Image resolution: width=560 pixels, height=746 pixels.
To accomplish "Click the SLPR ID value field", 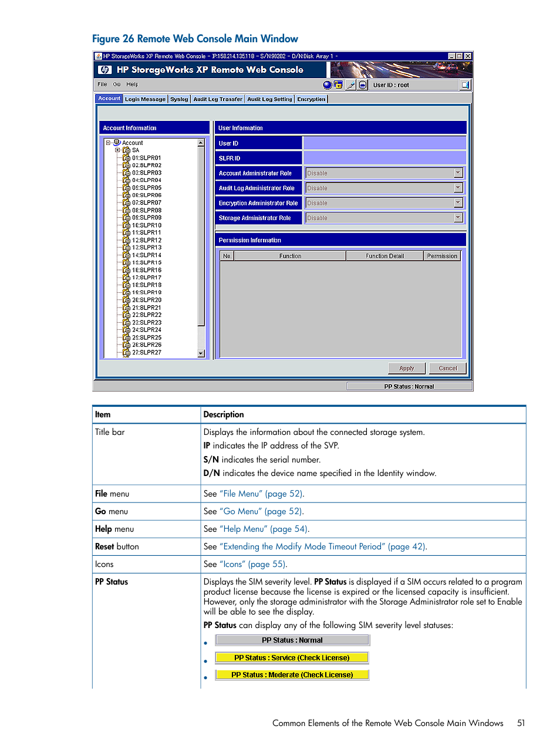I will pyautogui.click(x=384, y=158).
